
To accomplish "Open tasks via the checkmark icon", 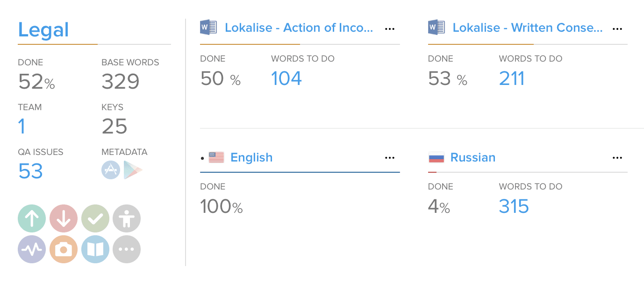I will point(95,218).
